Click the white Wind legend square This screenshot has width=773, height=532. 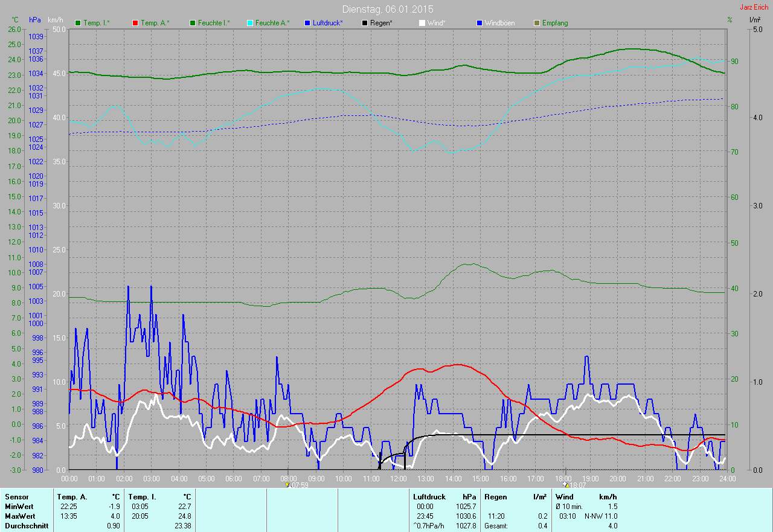pyautogui.click(x=422, y=23)
